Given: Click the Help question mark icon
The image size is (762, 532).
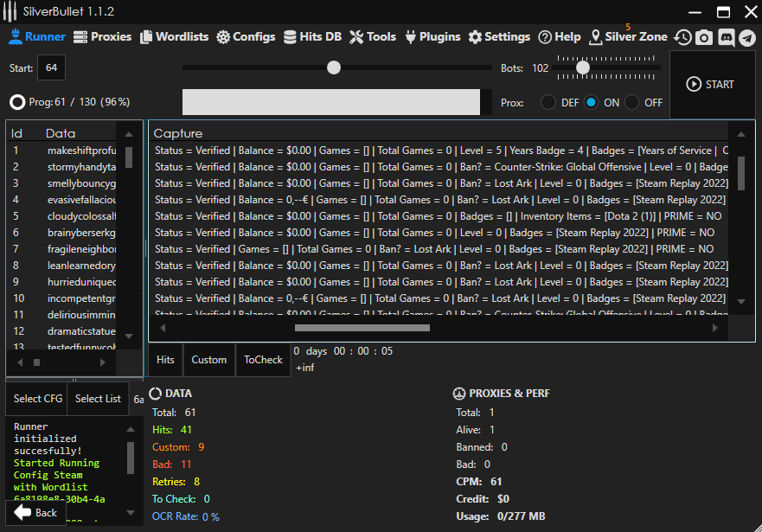Looking at the screenshot, I should coord(545,37).
